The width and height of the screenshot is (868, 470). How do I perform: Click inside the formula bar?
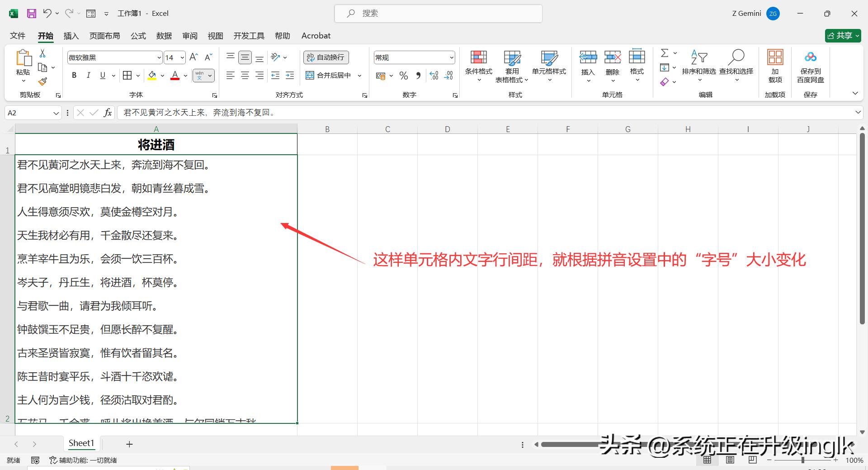coord(316,112)
